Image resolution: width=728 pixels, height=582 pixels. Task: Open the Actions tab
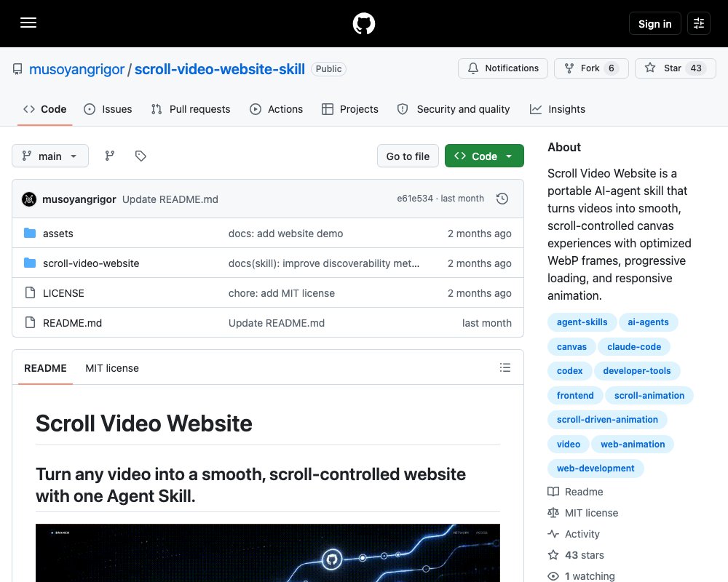[276, 109]
